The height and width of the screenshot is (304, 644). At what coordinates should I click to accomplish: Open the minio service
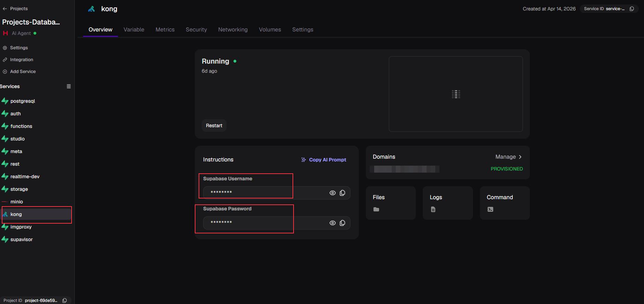17,202
